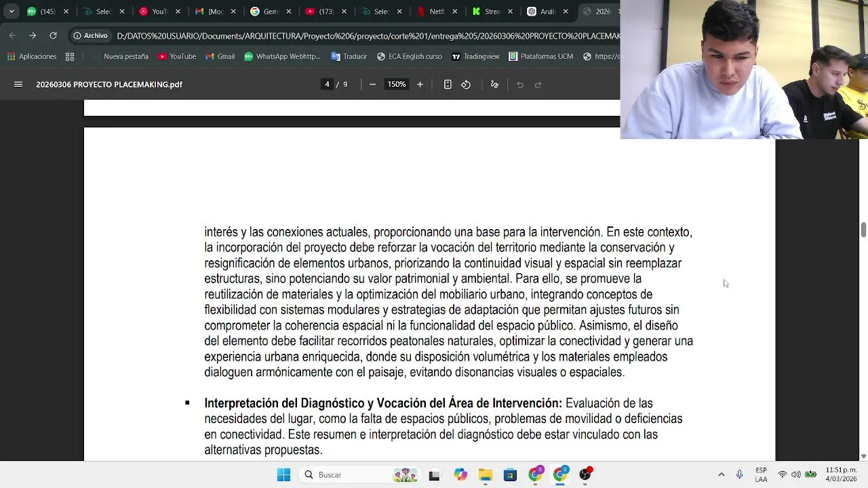Image resolution: width=868 pixels, height=488 pixels.
Task: Click the page number field showing 4
Action: pos(327,85)
